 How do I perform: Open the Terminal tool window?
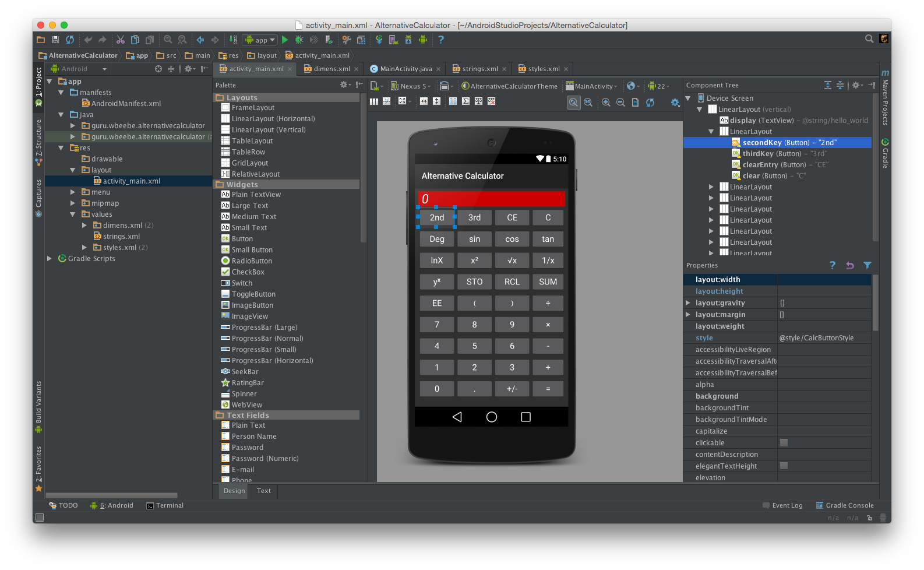click(165, 505)
